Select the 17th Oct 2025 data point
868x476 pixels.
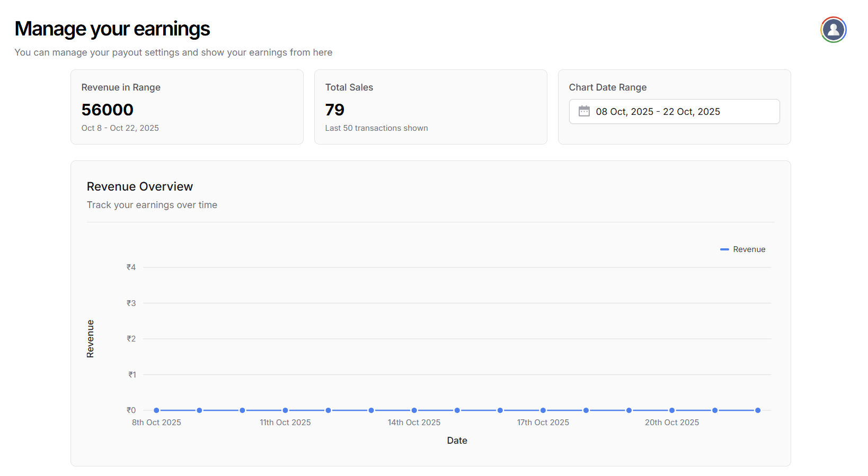[x=543, y=410]
